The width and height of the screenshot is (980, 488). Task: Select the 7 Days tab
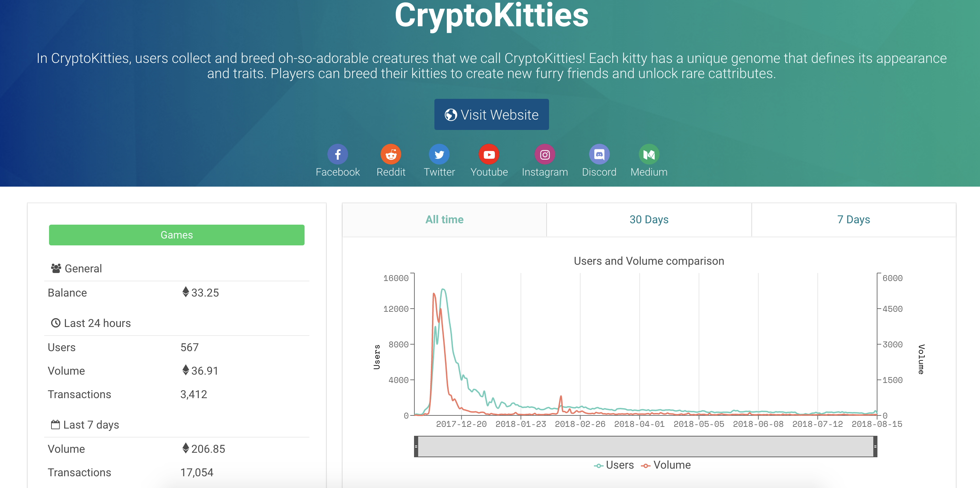tap(853, 219)
